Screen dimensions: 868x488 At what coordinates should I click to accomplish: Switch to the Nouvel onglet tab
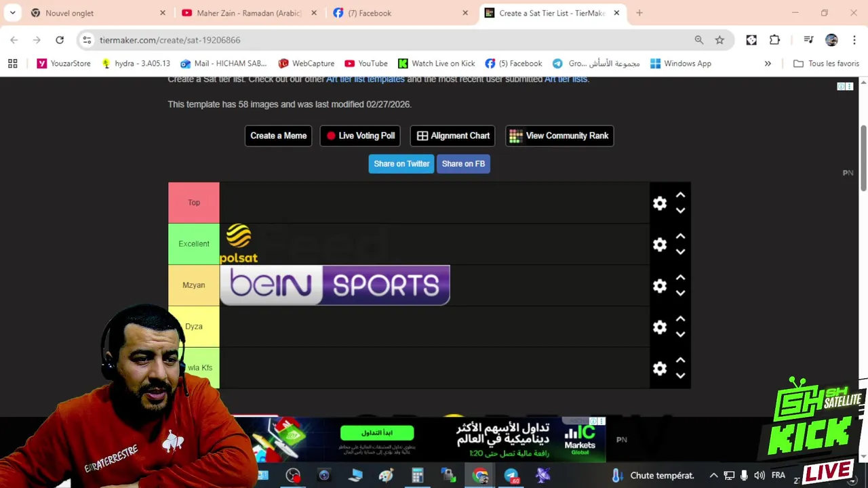point(98,13)
